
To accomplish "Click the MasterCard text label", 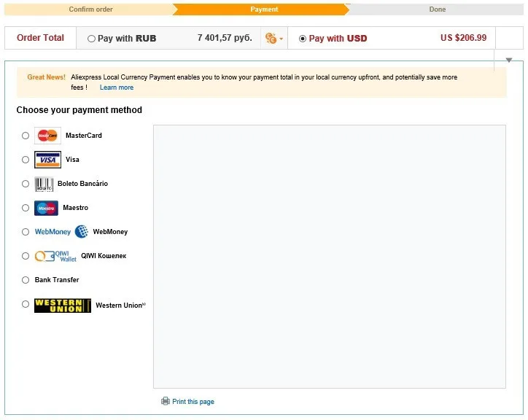I will [x=84, y=136].
